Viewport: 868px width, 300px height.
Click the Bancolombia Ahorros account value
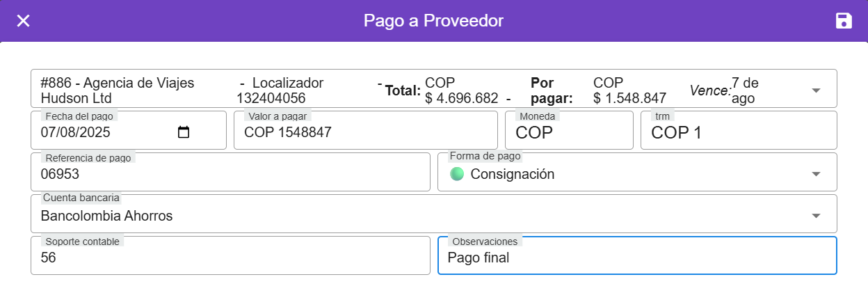point(107,216)
